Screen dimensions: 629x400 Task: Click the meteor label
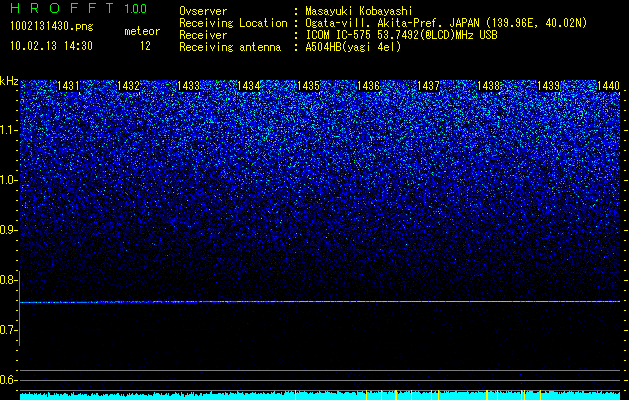point(142,31)
